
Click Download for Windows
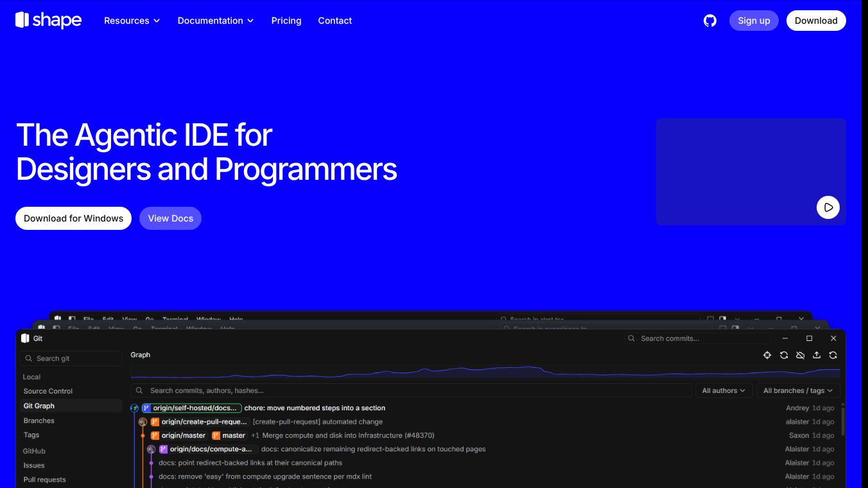[x=73, y=218]
